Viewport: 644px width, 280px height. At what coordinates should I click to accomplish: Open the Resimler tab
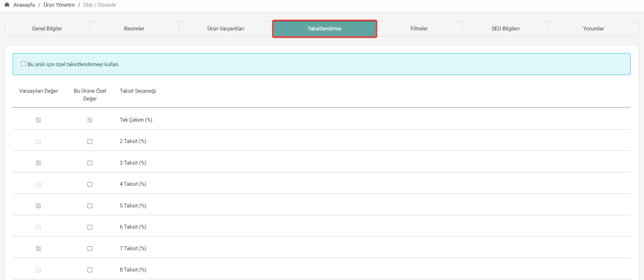[x=134, y=29]
